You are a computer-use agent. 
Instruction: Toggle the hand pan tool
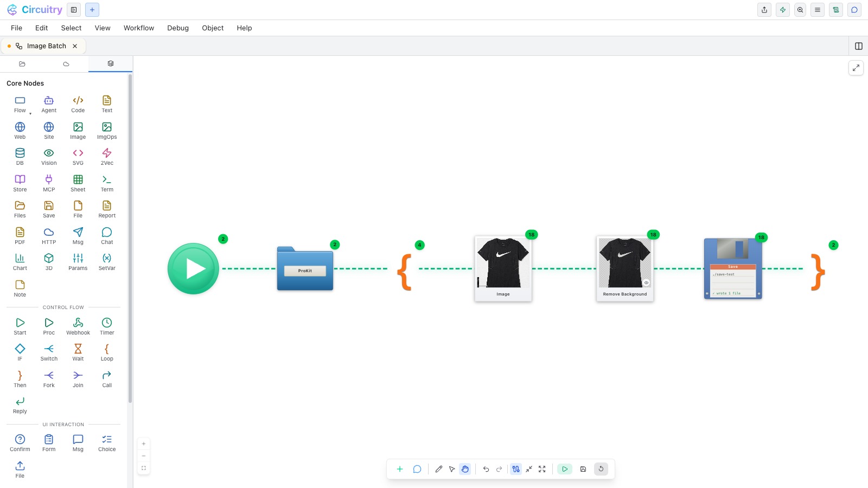pyautogui.click(x=465, y=469)
